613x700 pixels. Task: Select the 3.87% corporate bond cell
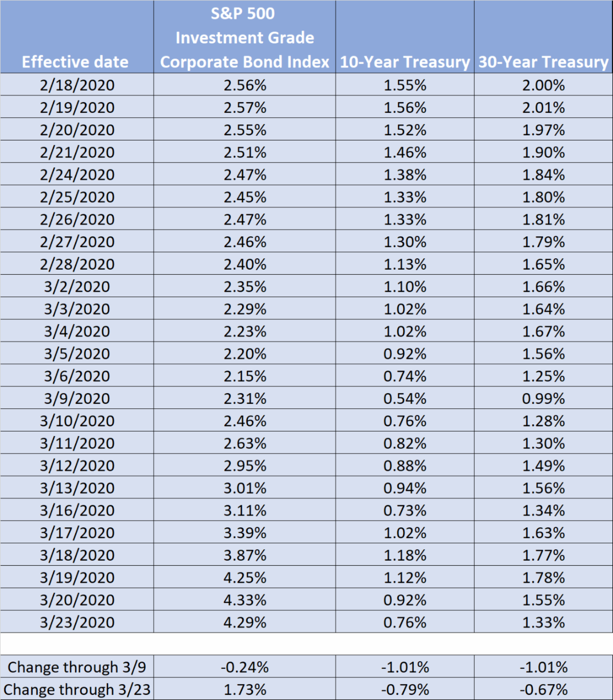(245, 555)
